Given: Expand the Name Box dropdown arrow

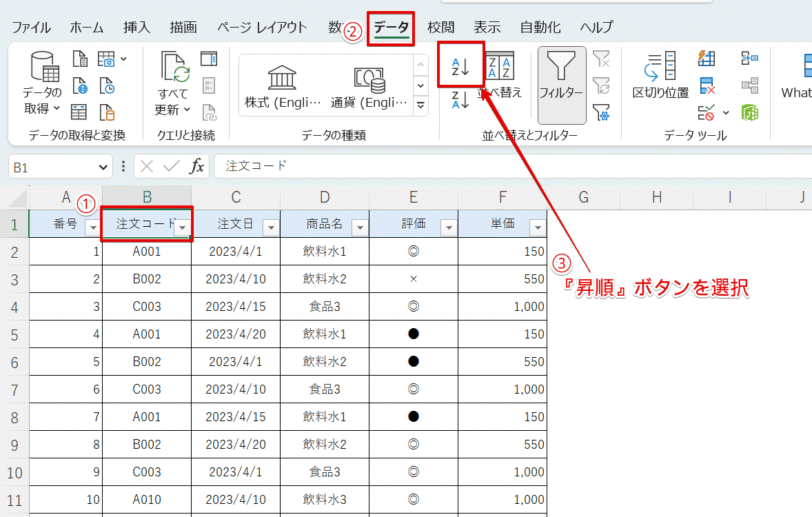Looking at the screenshot, I should pyautogui.click(x=103, y=167).
